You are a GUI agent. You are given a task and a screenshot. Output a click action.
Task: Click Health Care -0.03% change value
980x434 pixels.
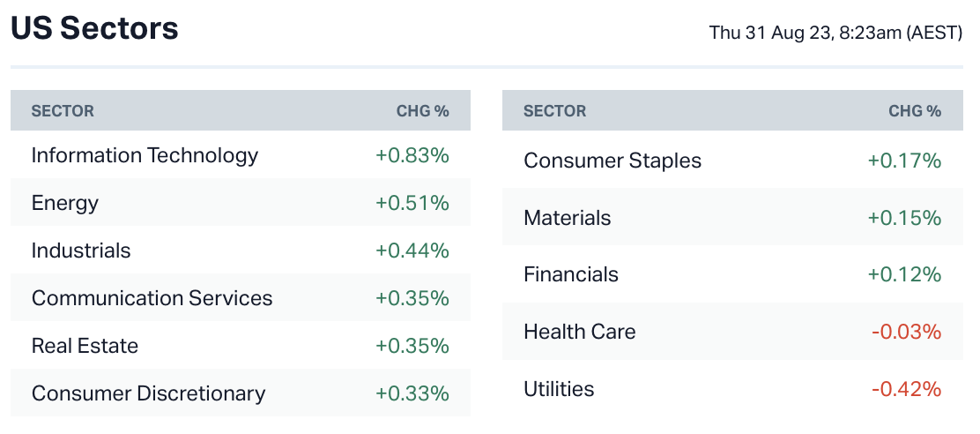point(906,332)
